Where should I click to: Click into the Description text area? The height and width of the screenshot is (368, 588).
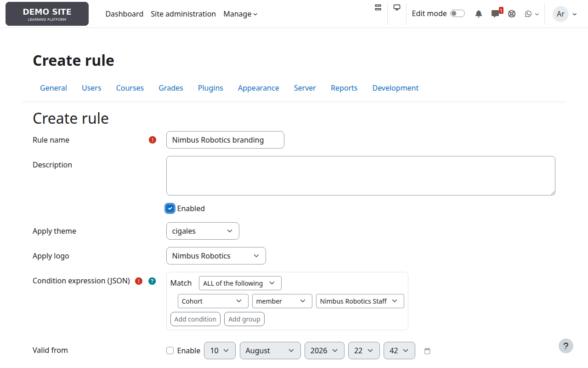coord(361,176)
